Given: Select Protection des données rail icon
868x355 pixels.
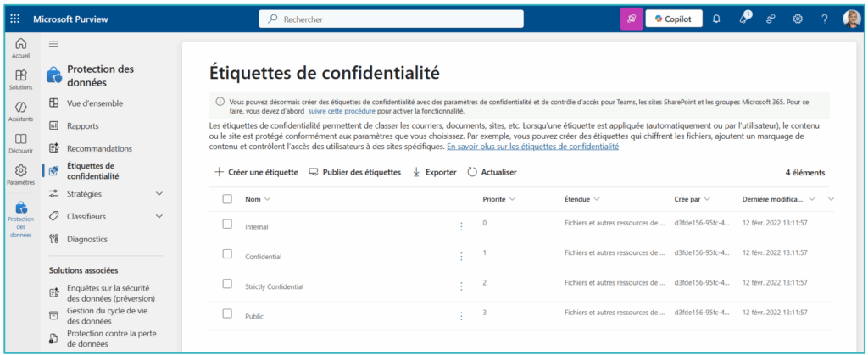Looking at the screenshot, I should point(20,219).
